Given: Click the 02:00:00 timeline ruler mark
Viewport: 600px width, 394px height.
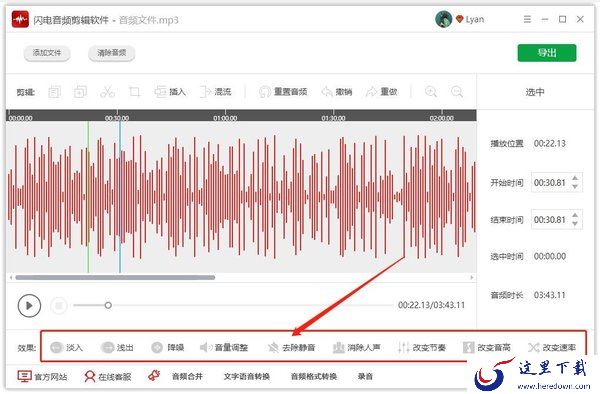Looking at the screenshot, I should pos(442,118).
